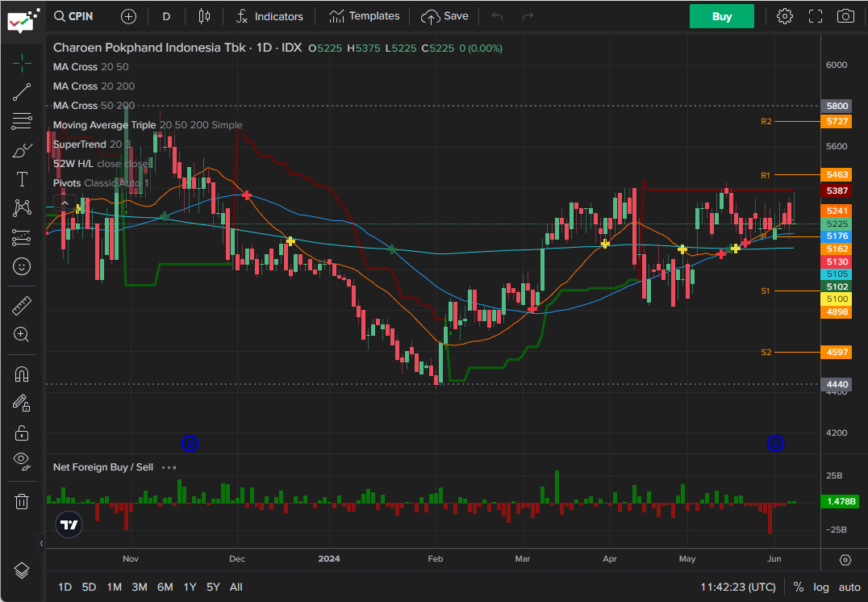This screenshot has width=868, height=602.
Task: Toggle log scale on price axis
Action: pyautogui.click(x=821, y=587)
